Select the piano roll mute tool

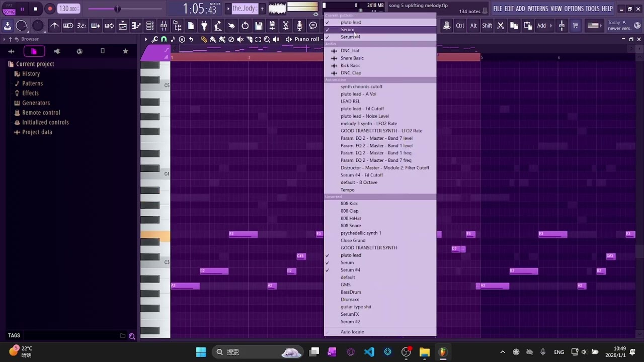[240, 39]
